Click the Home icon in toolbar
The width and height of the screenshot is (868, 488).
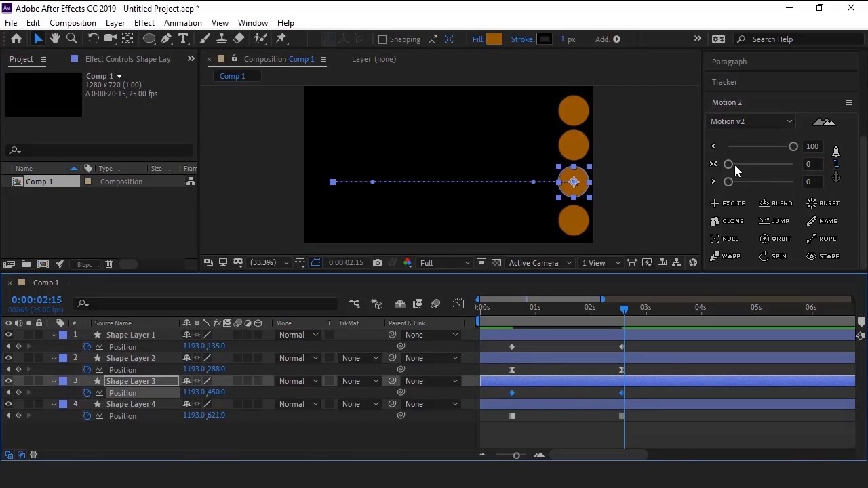16,39
